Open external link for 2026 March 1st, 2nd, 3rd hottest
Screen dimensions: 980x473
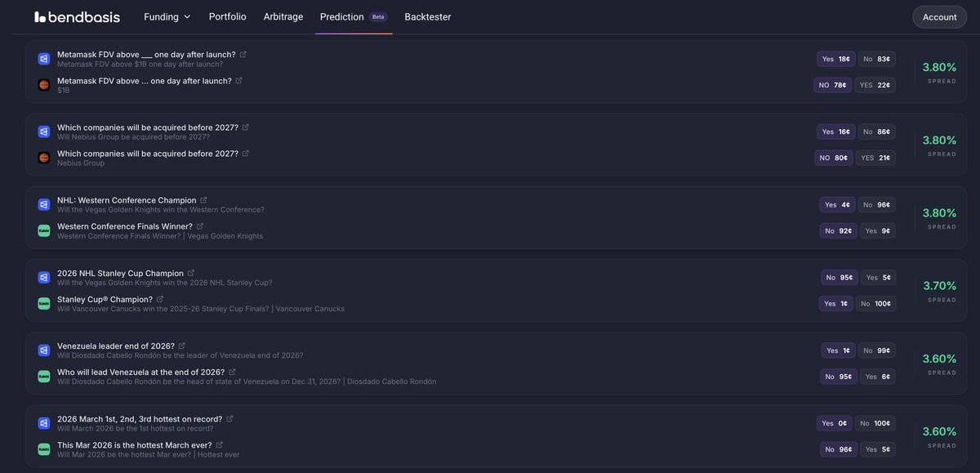[x=229, y=419]
